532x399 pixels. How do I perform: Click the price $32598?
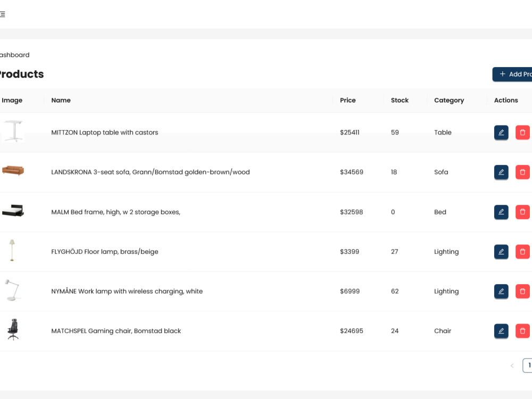(x=352, y=212)
